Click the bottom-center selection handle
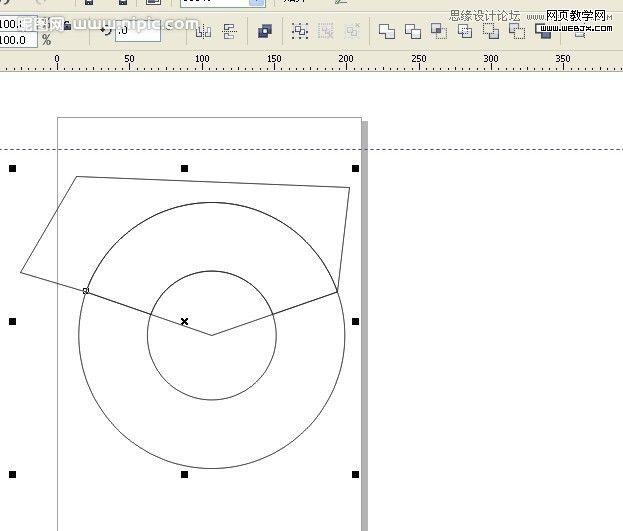 click(x=184, y=474)
